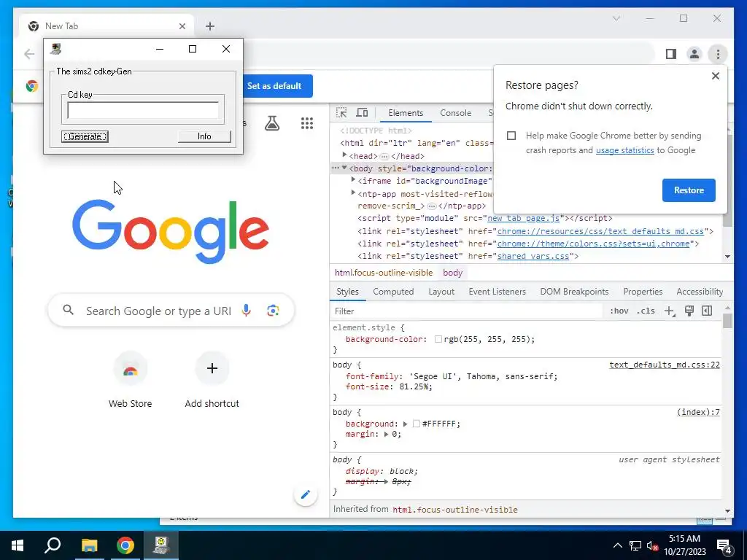Enable sending crash reports checkbox

(511, 136)
